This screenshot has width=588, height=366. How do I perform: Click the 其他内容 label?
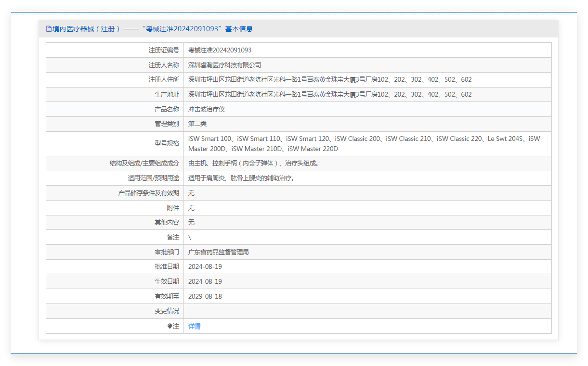click(167, 222)
